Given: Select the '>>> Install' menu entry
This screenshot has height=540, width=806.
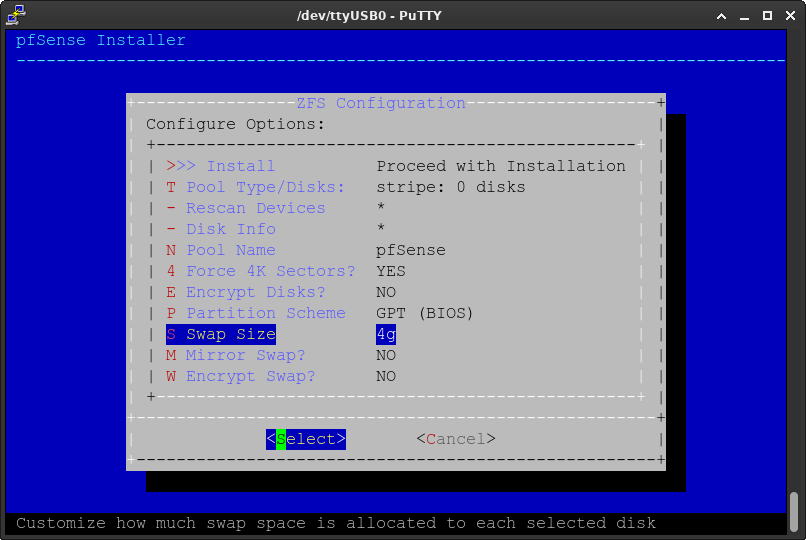Looking at the screenshot, I should tap(221, 166).
